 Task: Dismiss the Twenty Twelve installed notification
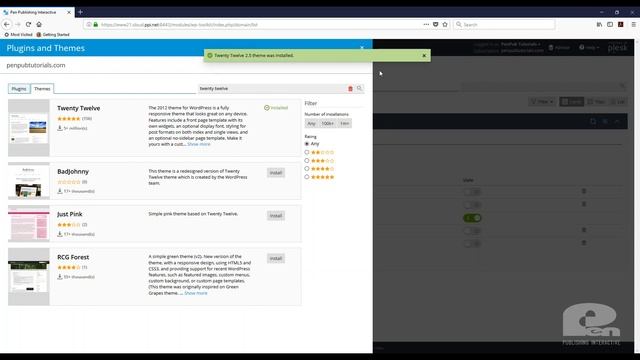click(424, 56)
